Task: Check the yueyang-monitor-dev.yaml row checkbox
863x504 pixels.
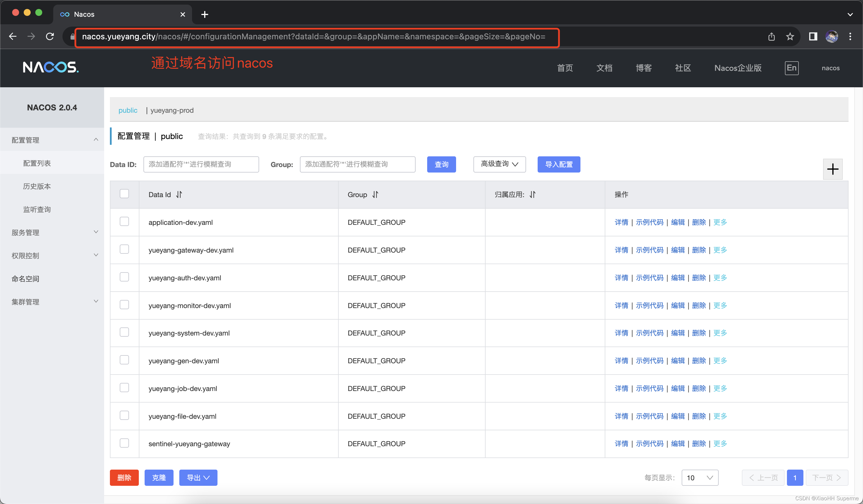Action: click(x=124, y=305)
